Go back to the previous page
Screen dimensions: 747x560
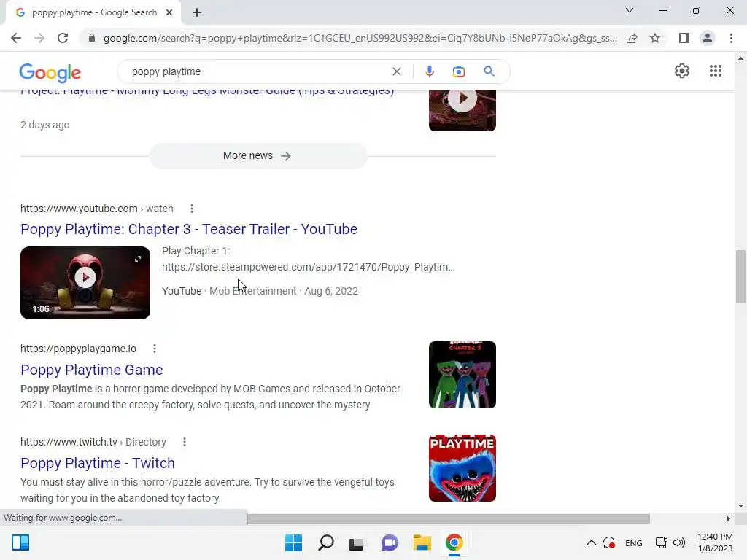coord(16,38)
